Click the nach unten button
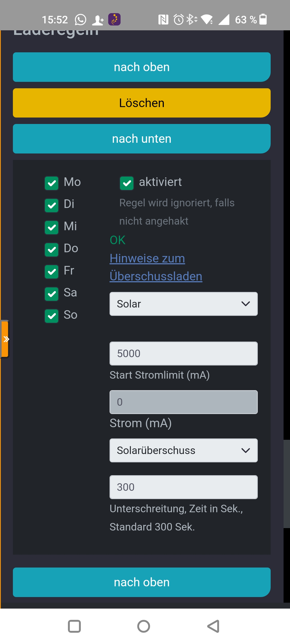This screenshot has height=644, width=290. 142,139
